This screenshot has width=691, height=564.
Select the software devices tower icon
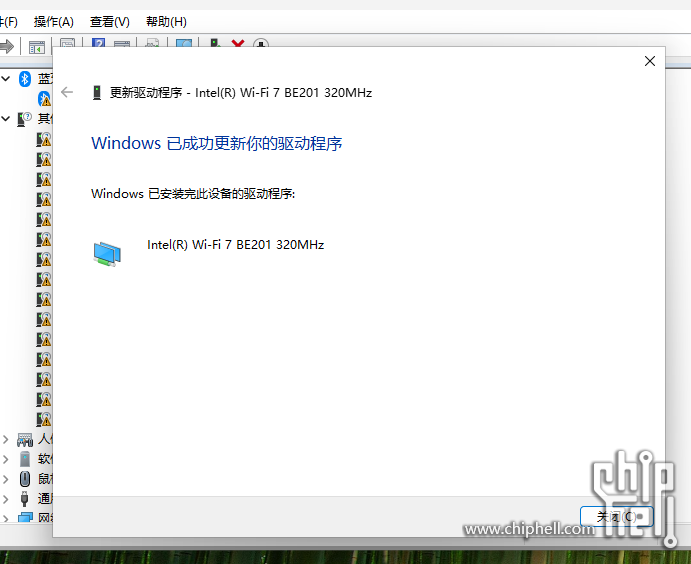[25, 459]
